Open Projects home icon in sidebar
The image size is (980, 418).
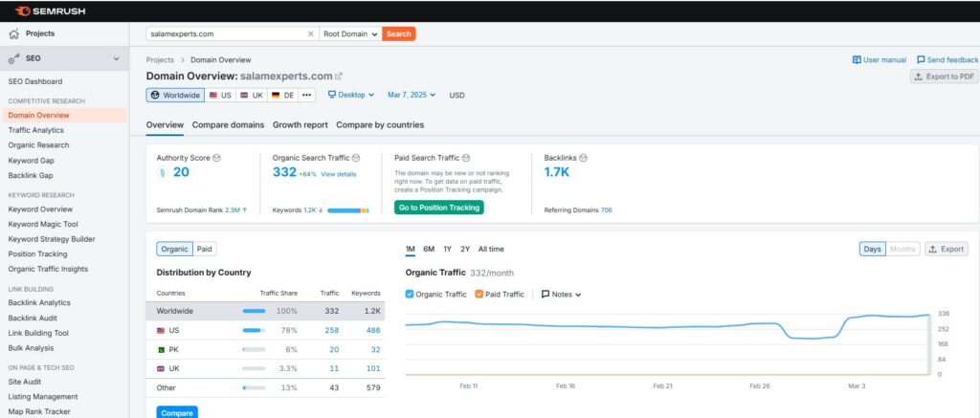click(13, 33)
